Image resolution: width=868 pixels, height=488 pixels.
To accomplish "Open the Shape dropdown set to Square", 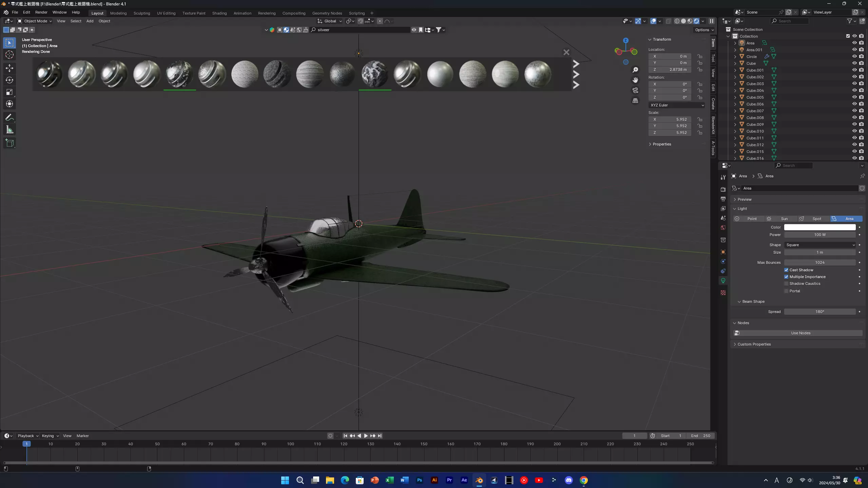I will [x=820, y=245].
